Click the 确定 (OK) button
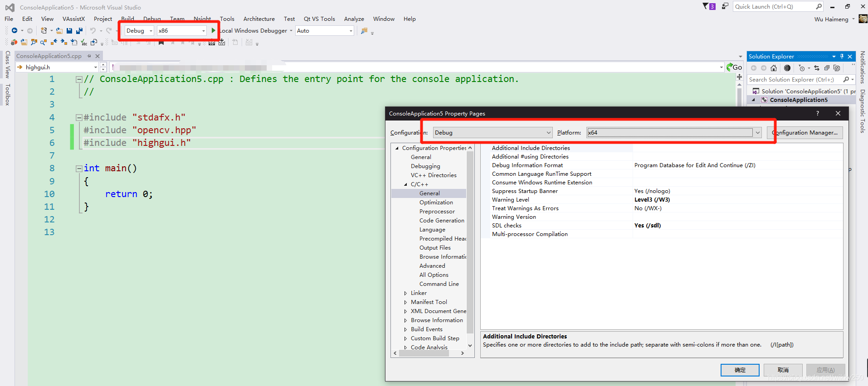The height and width of the screenshot is (386, 868). tap(740, 370)
